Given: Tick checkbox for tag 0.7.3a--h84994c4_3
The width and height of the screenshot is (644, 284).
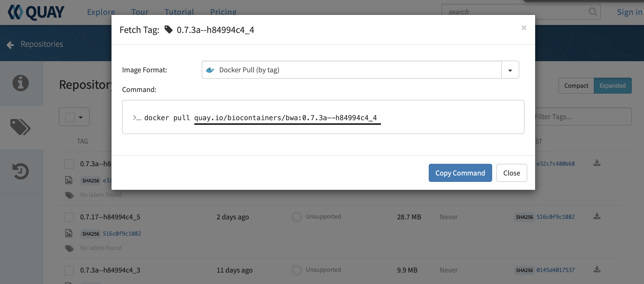Looking at the screenshot, I should click(69, 270).
